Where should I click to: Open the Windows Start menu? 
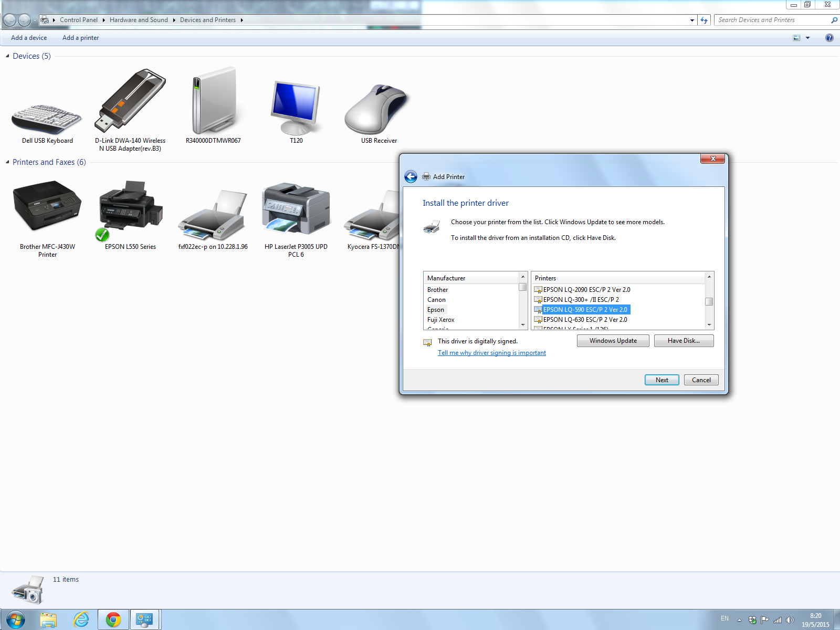[15, 620]
